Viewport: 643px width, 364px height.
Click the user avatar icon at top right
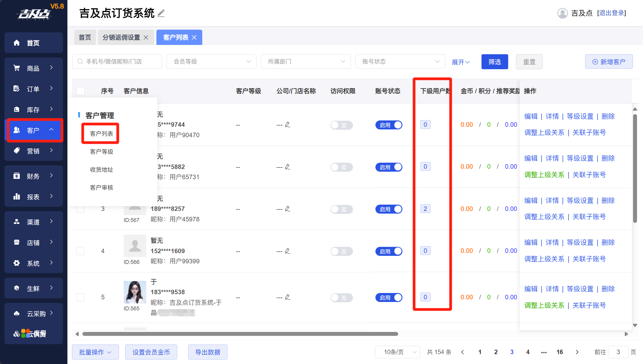pyautogui.click(x=562, y=13)
